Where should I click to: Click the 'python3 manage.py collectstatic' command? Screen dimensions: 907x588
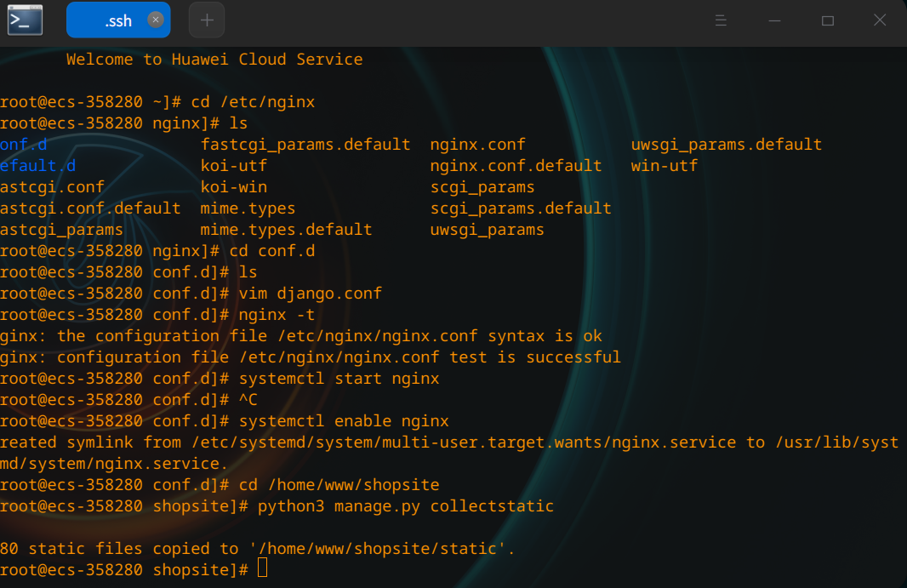pyautogui.click(x=405, y=506)
